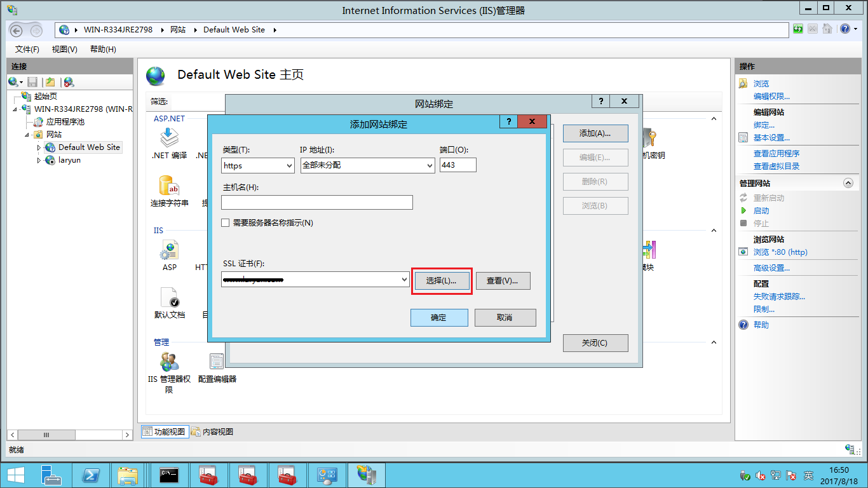
Task: Open the .NET 编译 icon
Action: 169,141
